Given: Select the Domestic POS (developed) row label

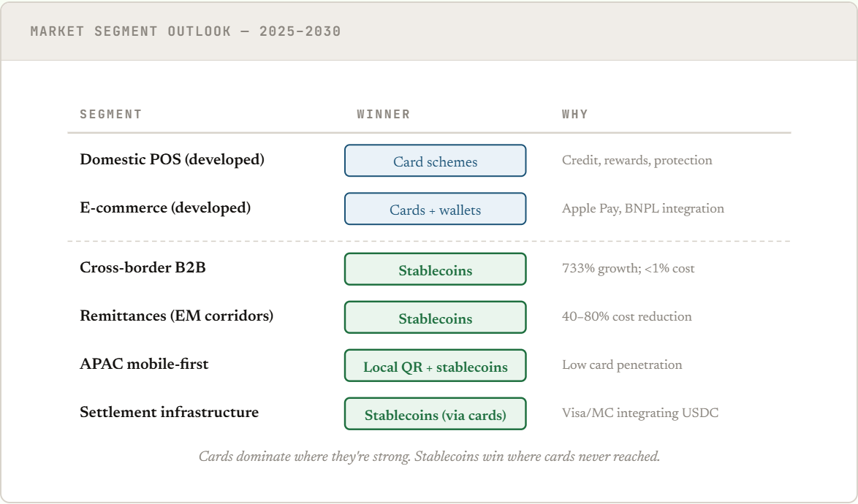Looking at the screenshot, I should pyautogui.click(x=172, y=159).
